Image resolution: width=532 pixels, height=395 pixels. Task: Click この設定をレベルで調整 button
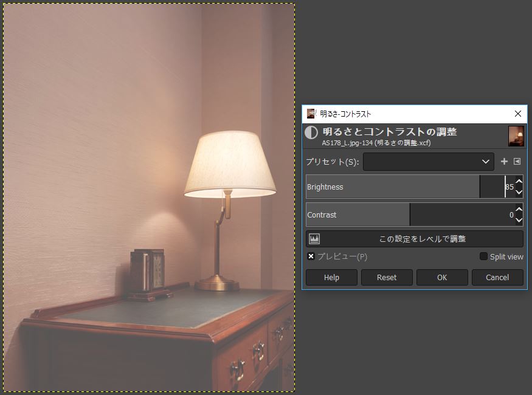click(x=415, y=239)
